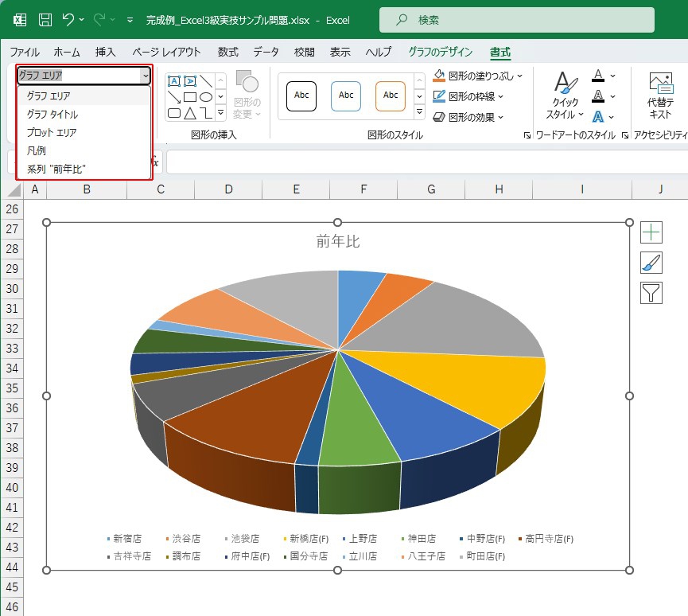Select the oval shape in shapes gallery
The height and width of the screenshot is (616, 688).
coord(206,97)
